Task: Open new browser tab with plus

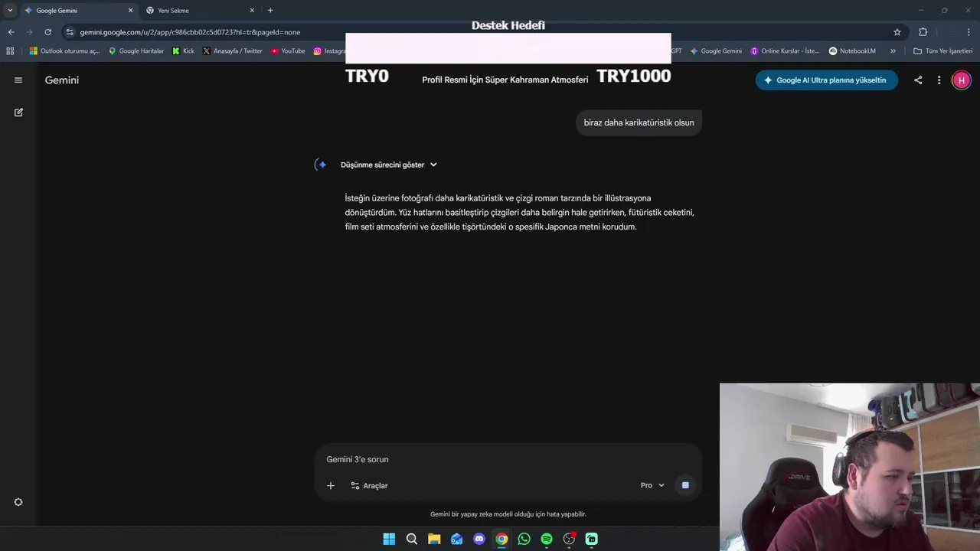Action: pyautogui.click(x=270, y=10)
